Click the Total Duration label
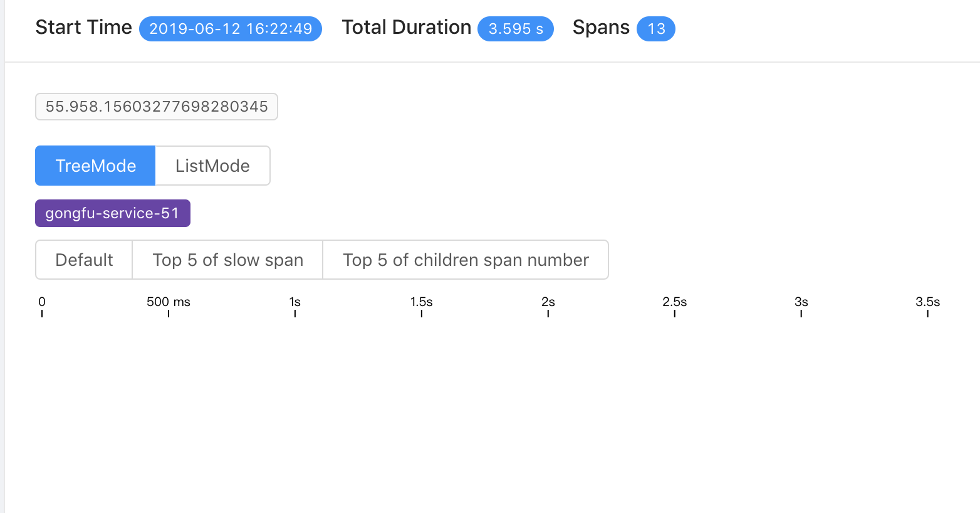 (x=406, y=27)
